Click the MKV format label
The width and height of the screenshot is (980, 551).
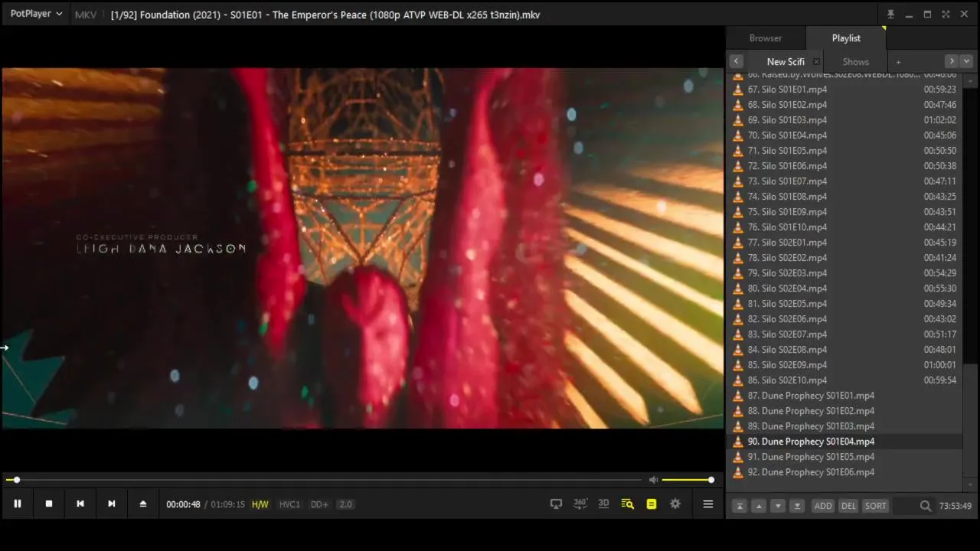[x=86, y=15]
